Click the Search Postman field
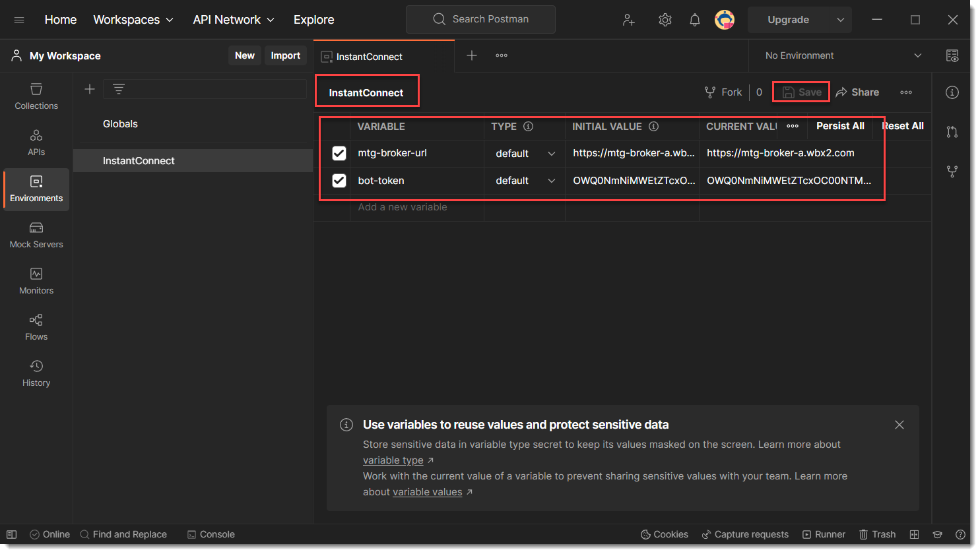Viewport: 980px width, 554px height. pyautogui.click(x=480, y=19)
